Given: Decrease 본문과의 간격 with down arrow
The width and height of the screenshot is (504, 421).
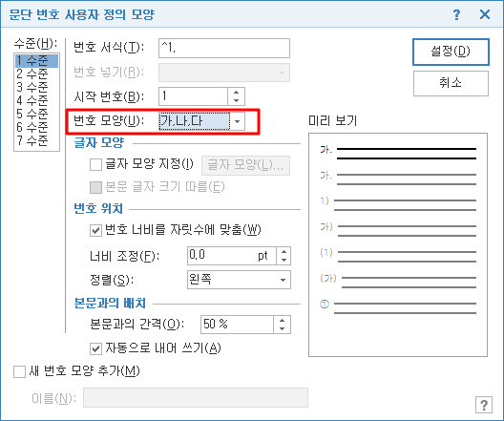Looking at the screenshot, I should coord(282,328).
